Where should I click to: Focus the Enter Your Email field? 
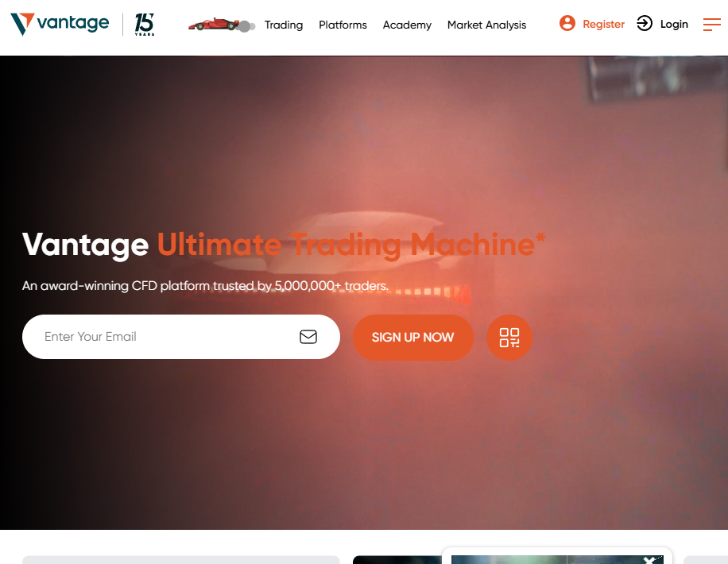[181, 337]
